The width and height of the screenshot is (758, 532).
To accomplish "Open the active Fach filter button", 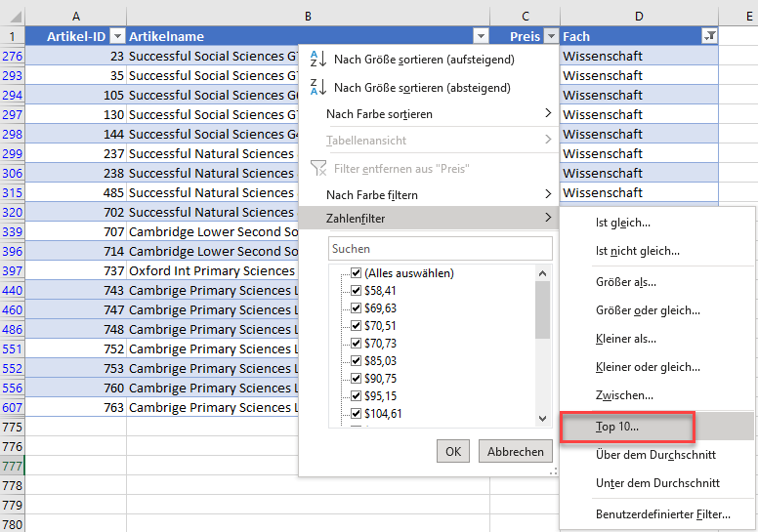I will (x=709, y=36).
